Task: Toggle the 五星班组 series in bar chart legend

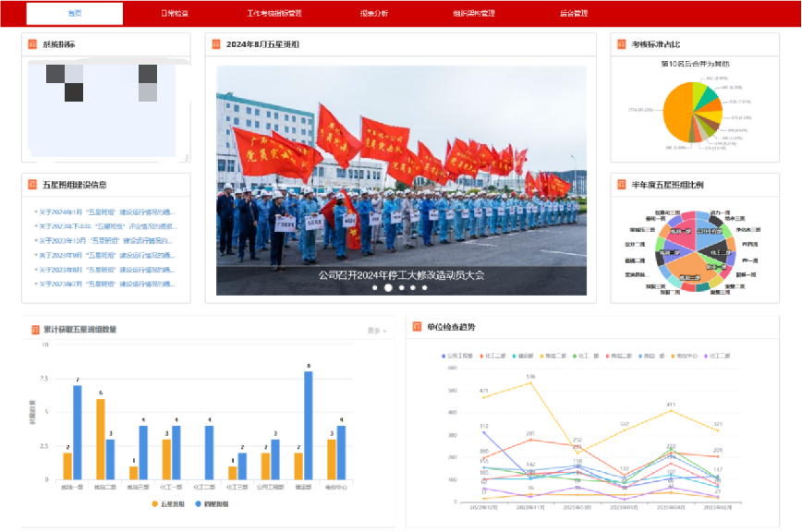Action: [168, 503]
